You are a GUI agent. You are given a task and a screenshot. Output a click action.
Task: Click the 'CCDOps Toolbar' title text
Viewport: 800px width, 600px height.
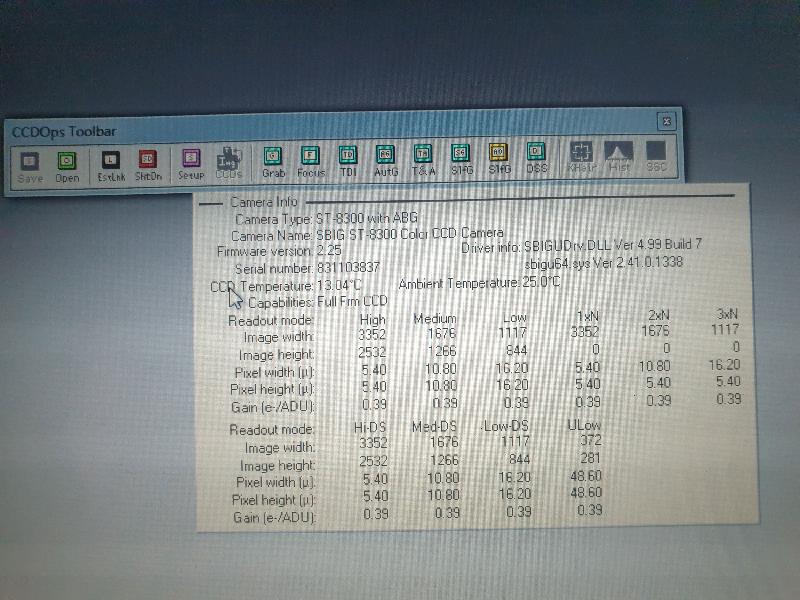tap(64, 132)
